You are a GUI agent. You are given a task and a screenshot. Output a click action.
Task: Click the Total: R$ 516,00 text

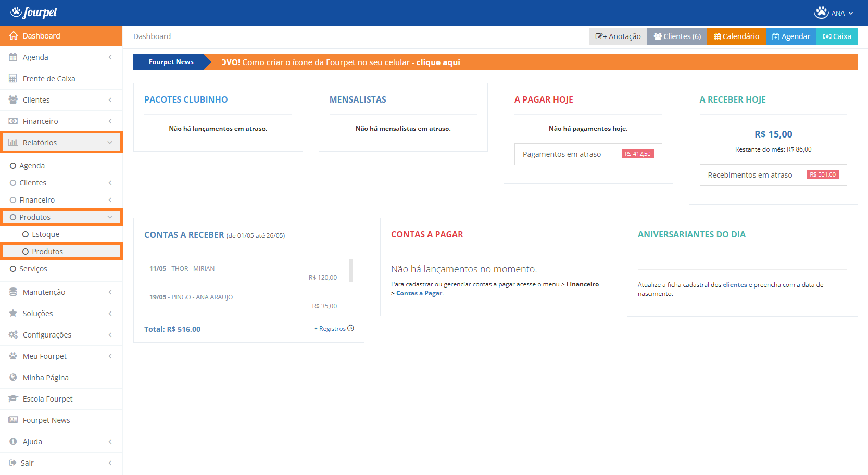click(x=172, y=329)
